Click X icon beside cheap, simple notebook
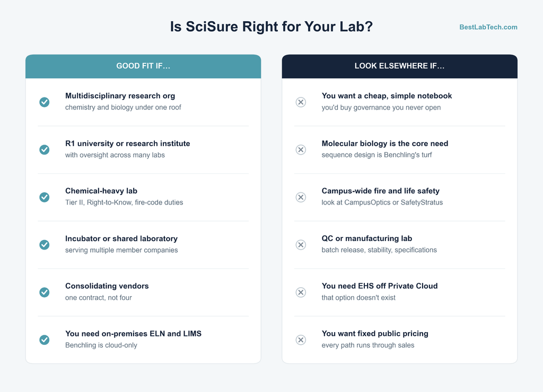The height and width of the screenshot is (392, 543). (301, 102)
